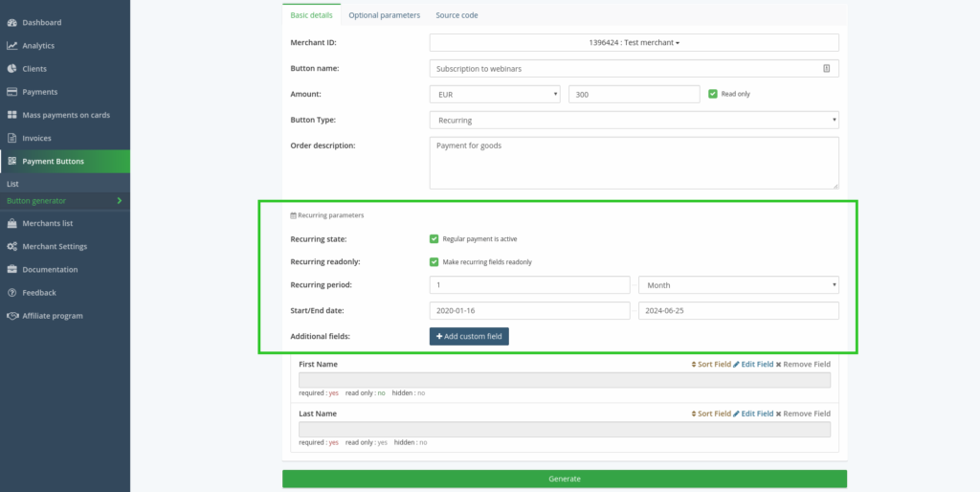Click the Analytics chart icon
The width and height of the screenshot is (980, 492).
click(x=11, y=46)
